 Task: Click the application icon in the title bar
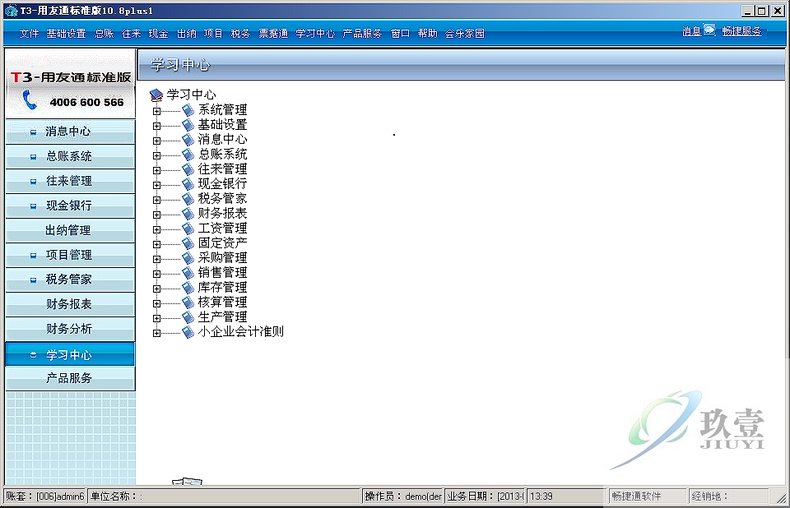[11, 11]
